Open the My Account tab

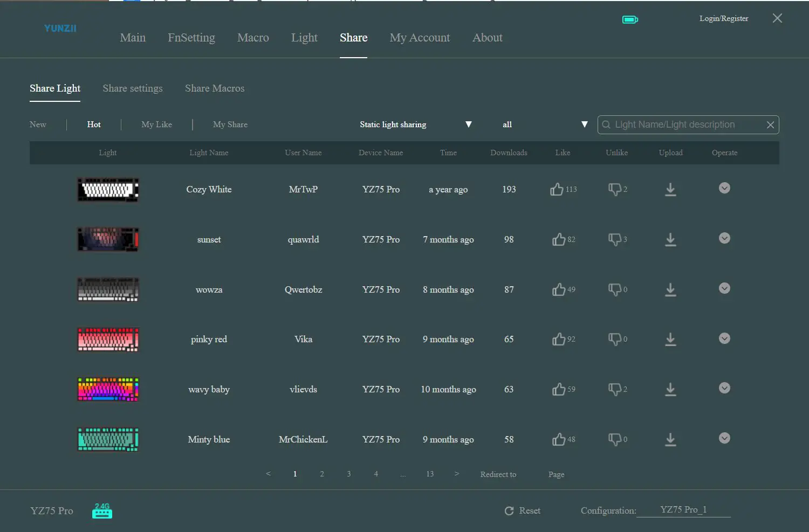click(420, 38)
